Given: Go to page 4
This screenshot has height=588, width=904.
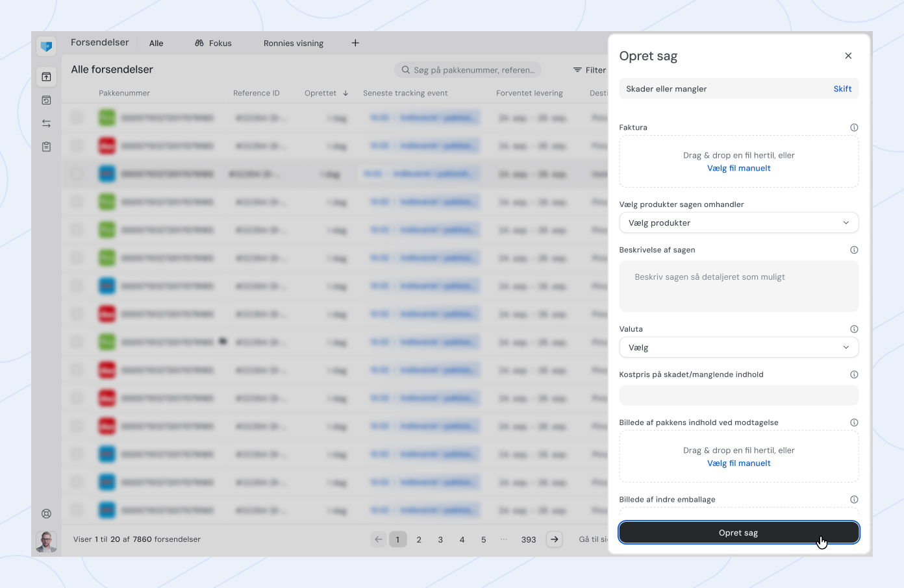Looking at the screenshot, I should coord(462,539).
